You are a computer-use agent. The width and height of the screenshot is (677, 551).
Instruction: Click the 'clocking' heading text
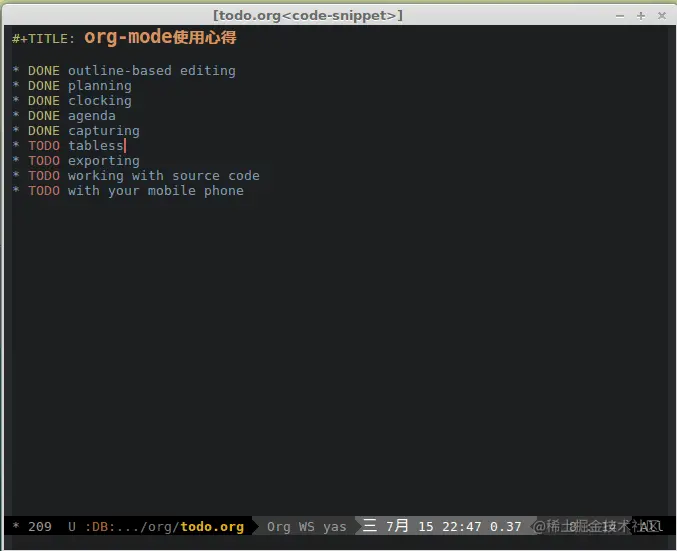click(100, 101)
